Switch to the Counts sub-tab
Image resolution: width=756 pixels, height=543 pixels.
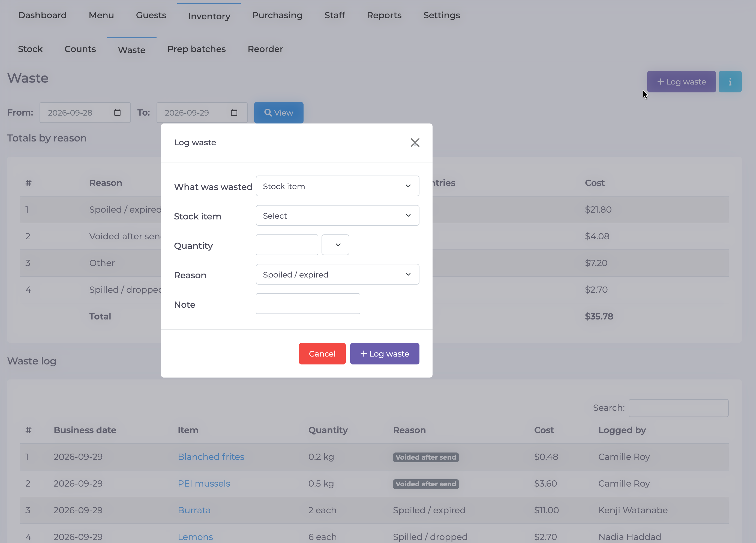80,49
